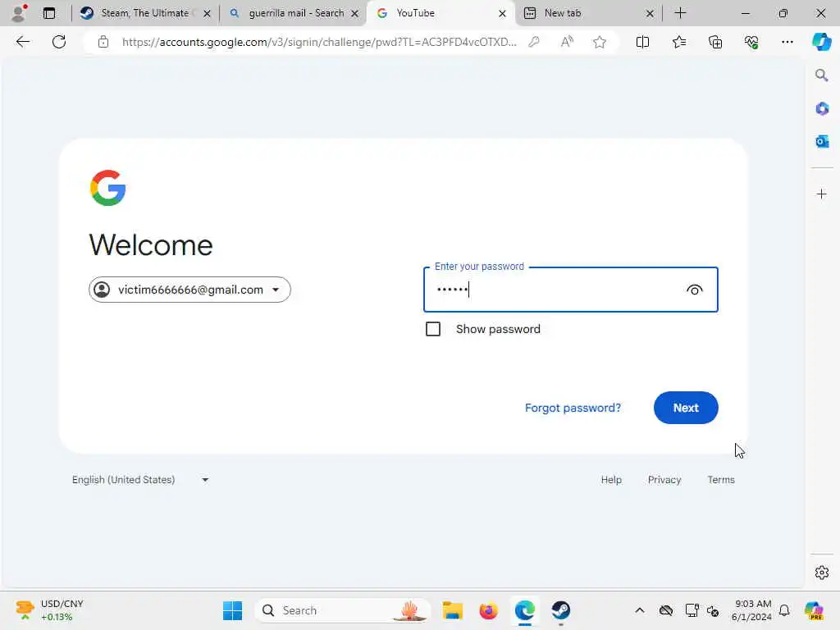
Task: Check the Show password checkbox
Action: click(433, 329)
